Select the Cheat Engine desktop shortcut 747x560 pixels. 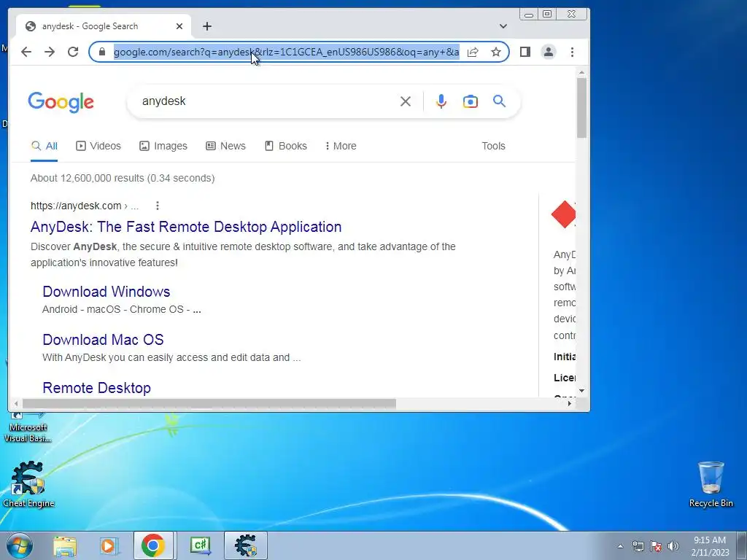[28, 484]
